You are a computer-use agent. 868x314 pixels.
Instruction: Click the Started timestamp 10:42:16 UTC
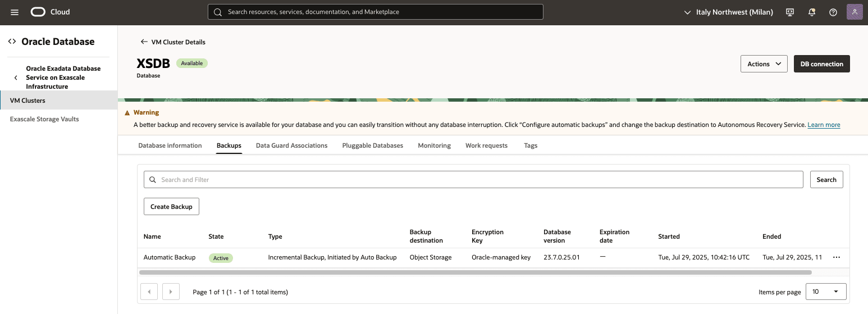tap(703, 257)
